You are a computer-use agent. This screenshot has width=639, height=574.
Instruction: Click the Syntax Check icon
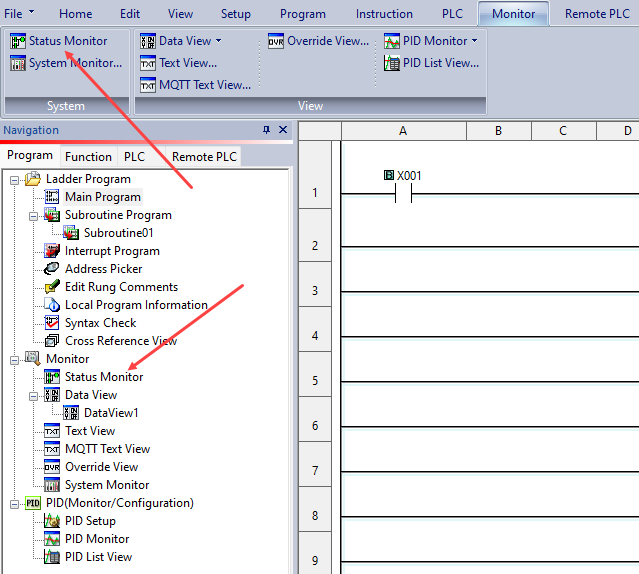click(52, 323)
